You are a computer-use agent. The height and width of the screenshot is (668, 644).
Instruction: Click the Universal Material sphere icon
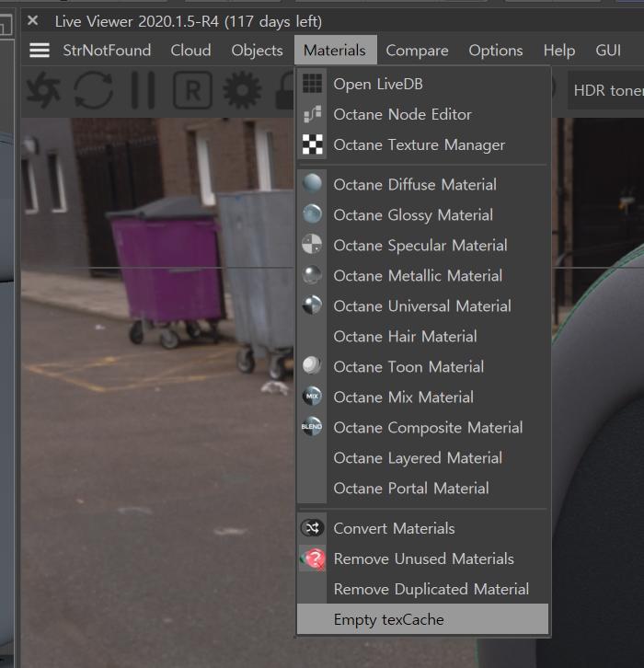coord(312,305)
